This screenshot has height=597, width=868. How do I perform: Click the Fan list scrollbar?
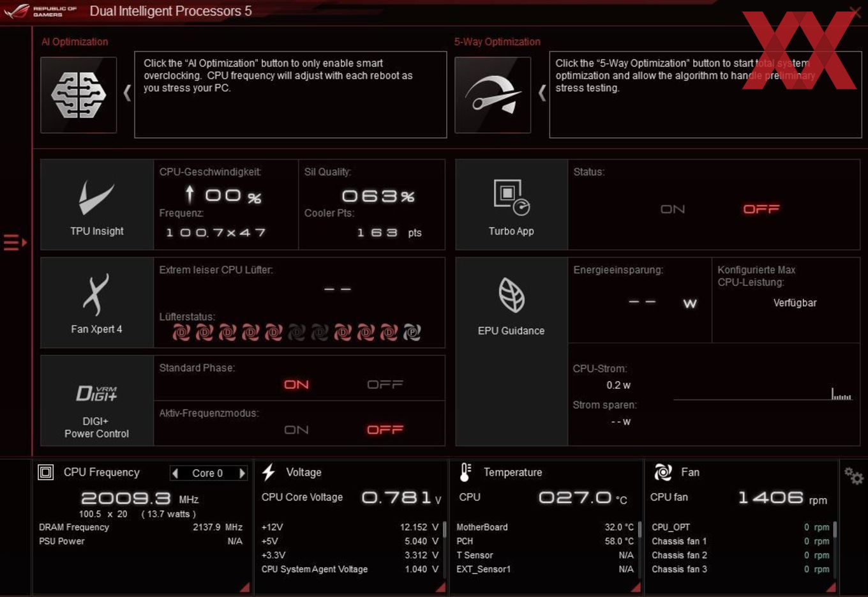coord(835,530)
